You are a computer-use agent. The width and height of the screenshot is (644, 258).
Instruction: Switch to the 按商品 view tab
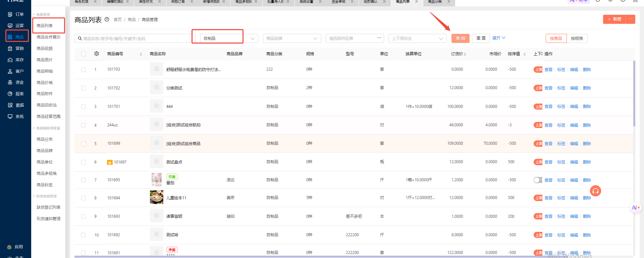tap(556, 39)
